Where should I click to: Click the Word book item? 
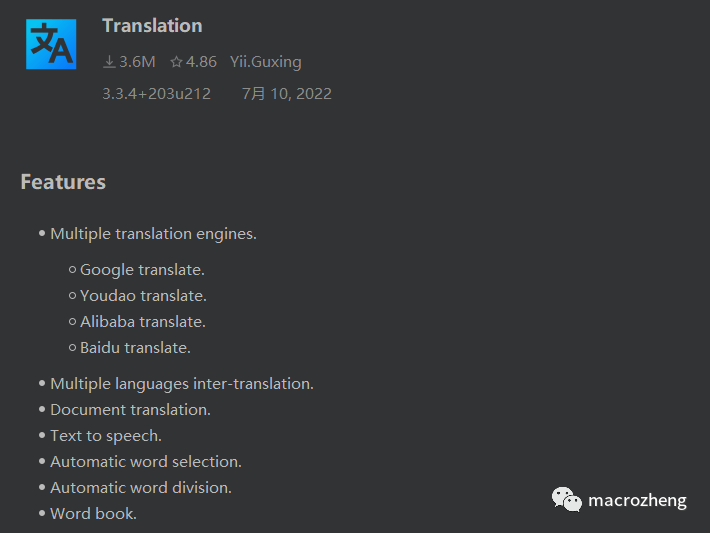[93, 514]
